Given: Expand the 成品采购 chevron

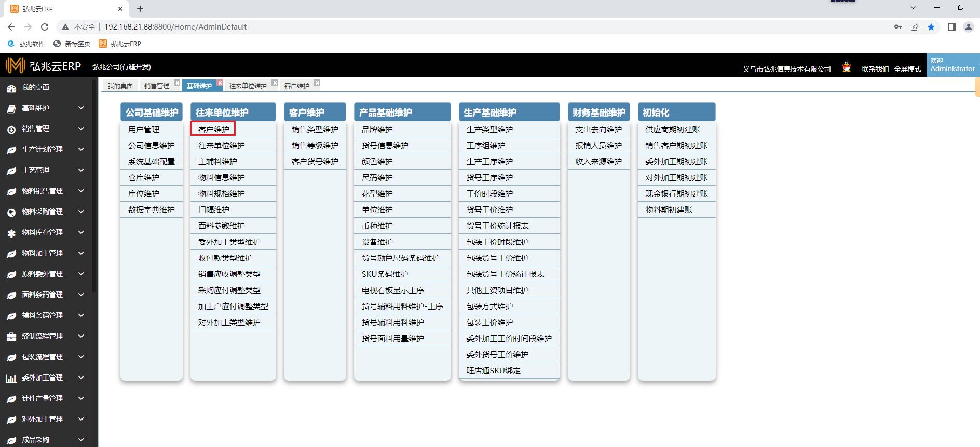Looking at the screenshot, I should (81, 440).
